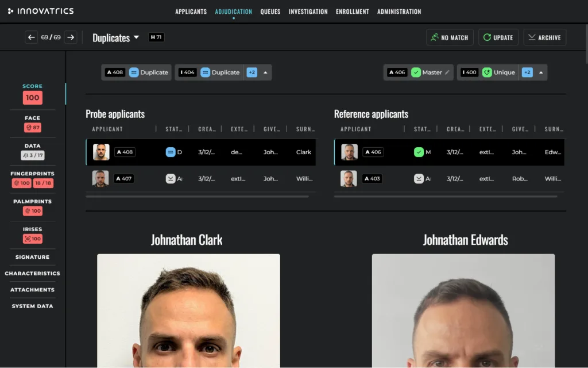Click the Innovatrics logo
The height and width of the screenshot is (368, 588).
click(41, 11)
